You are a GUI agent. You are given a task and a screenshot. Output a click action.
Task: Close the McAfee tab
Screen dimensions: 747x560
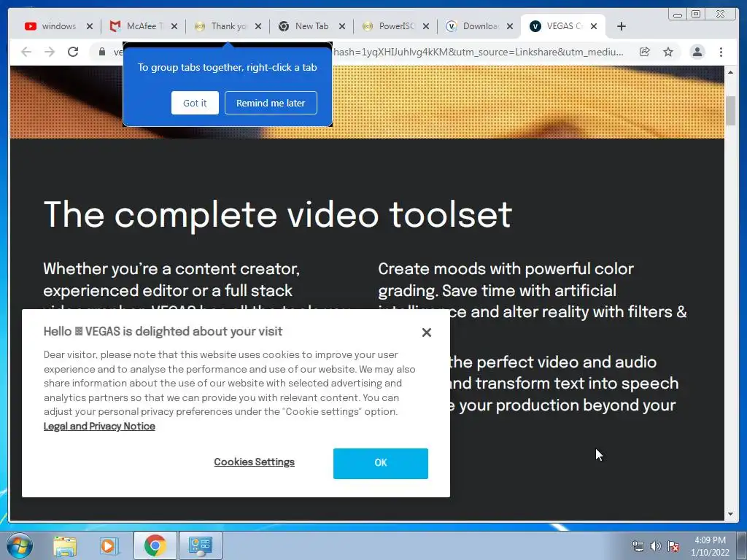(x=174, y=26)
